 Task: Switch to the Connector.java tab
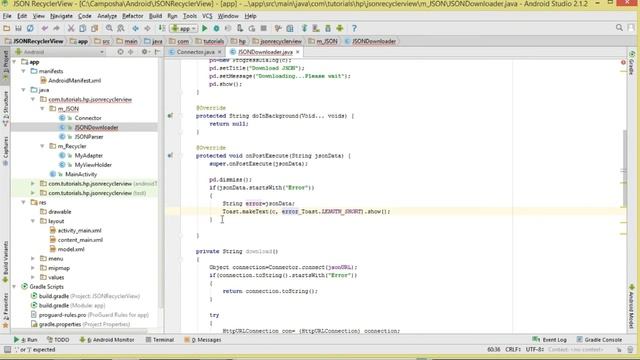pyautogui.click(x=196, y=52)
